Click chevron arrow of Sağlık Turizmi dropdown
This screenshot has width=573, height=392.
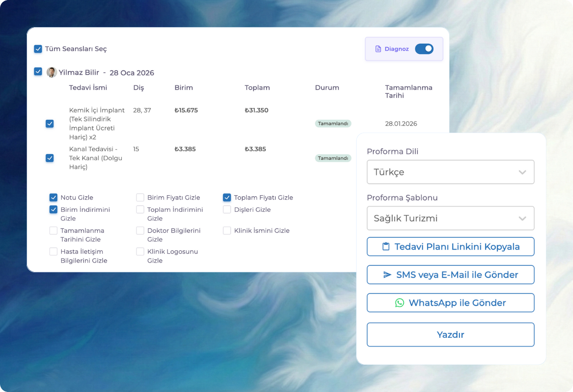(522, 219)
